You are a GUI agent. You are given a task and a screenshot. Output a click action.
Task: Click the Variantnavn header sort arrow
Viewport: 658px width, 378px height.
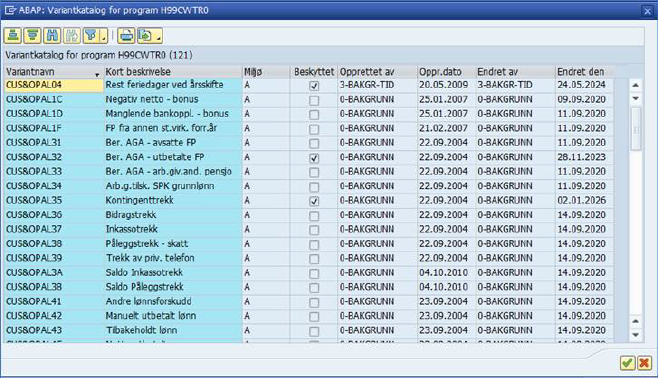pyautogui.click(x=97, y=75)
